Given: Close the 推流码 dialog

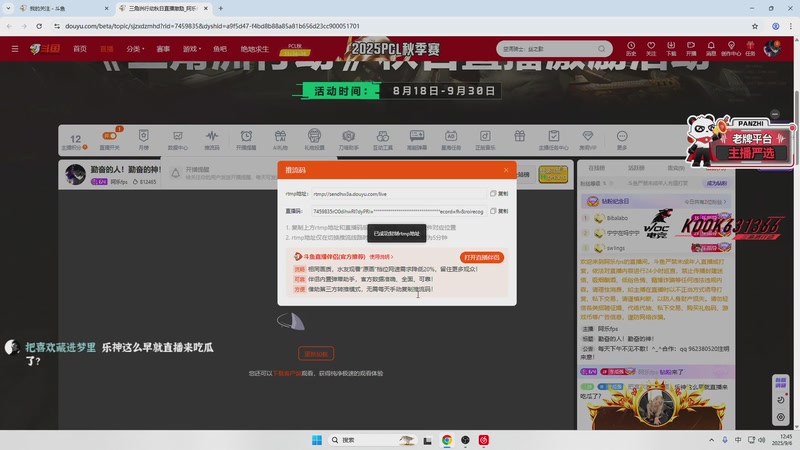Looking at the screenshot, I should 506,170.
